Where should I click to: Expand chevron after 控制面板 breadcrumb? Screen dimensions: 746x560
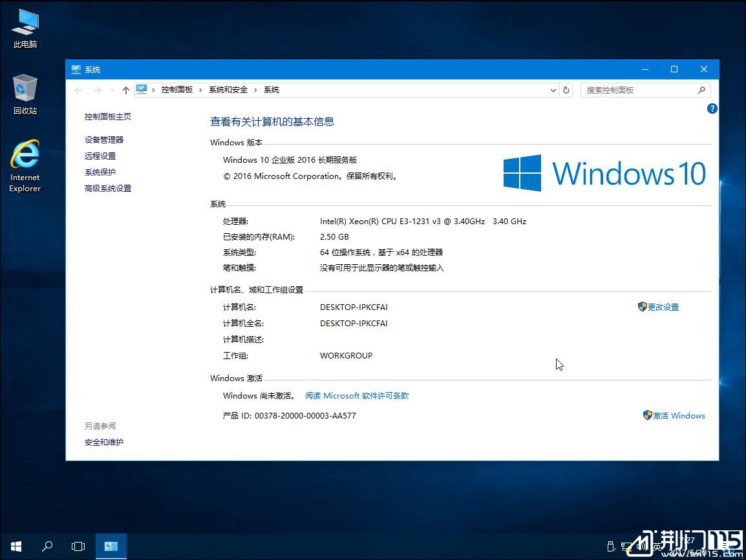coord(200,90)
